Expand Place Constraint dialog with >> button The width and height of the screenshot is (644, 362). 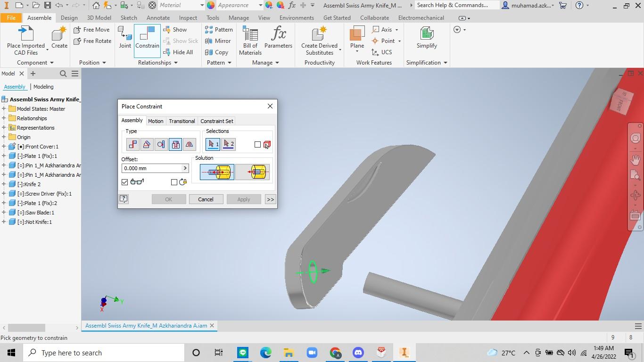[x=270, y=199]
